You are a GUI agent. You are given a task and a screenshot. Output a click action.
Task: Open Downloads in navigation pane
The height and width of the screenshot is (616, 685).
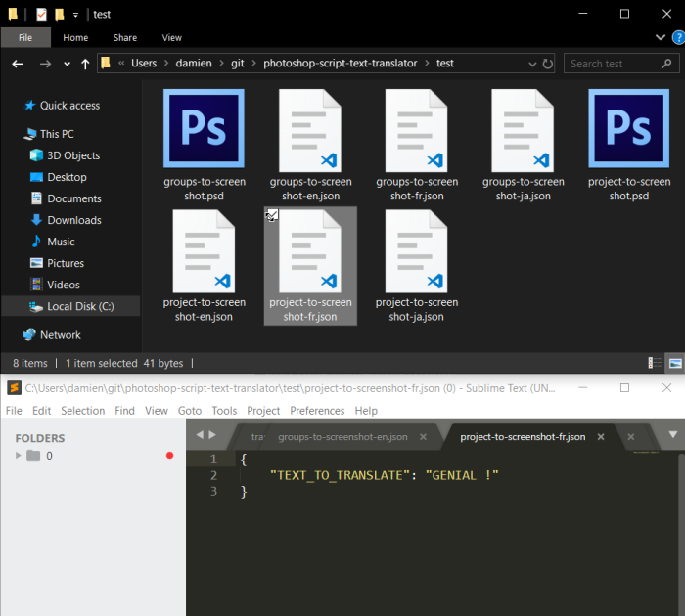pyautogui.click(x=66, y=220)
